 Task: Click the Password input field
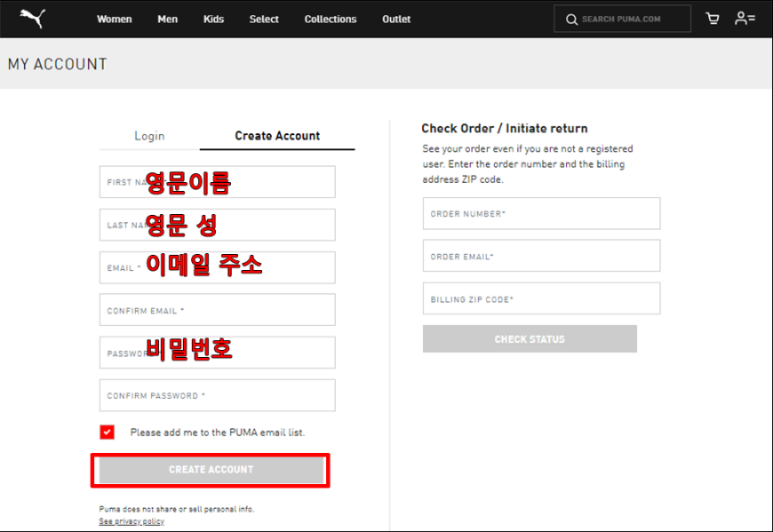218,353
